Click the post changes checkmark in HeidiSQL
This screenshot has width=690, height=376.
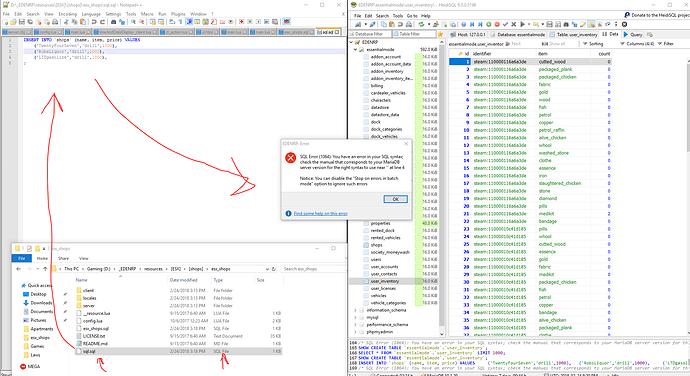click(505, 24)
